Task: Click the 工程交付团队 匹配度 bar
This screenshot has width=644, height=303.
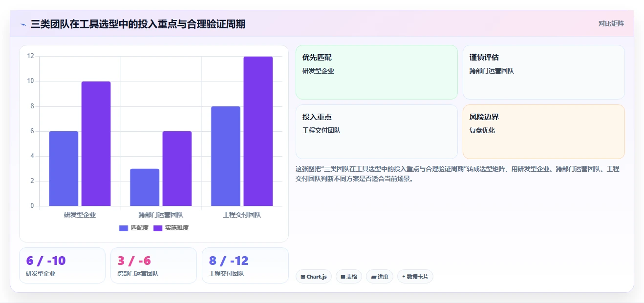Action: coord(226,156)
